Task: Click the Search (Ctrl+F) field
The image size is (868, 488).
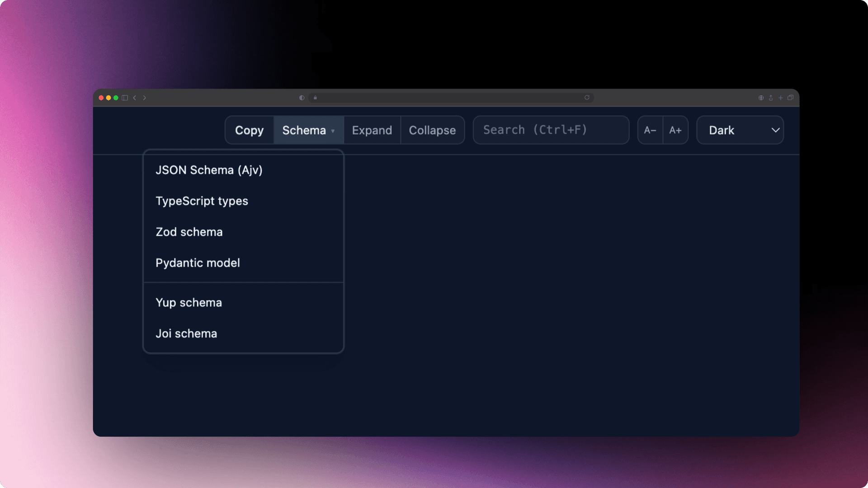Action: point(551,130)
